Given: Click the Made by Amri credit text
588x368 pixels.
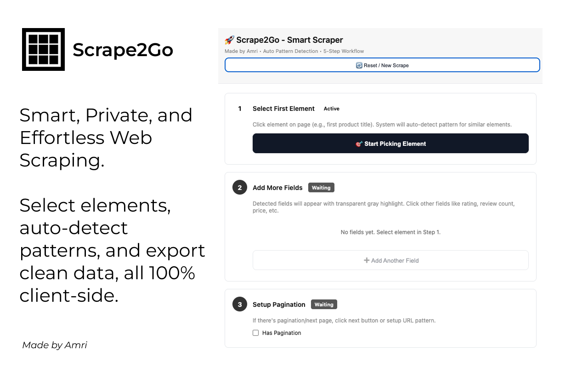Looking at the screenshot, I should [54, 345].
